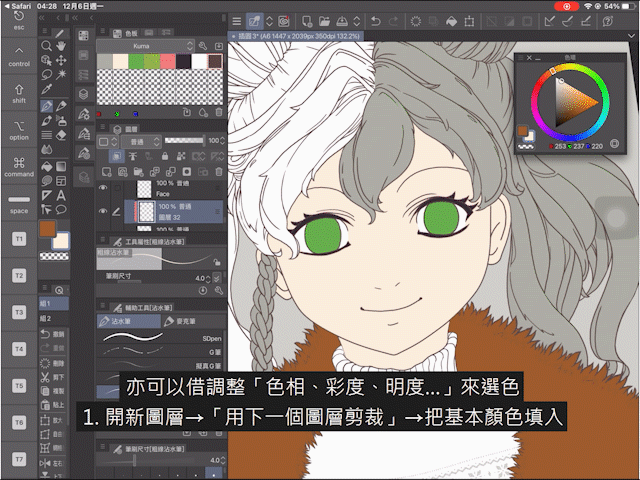Click the New layer folder icon
The width and height of the screenshot is (640, 480).
click(x=138, y=172)
